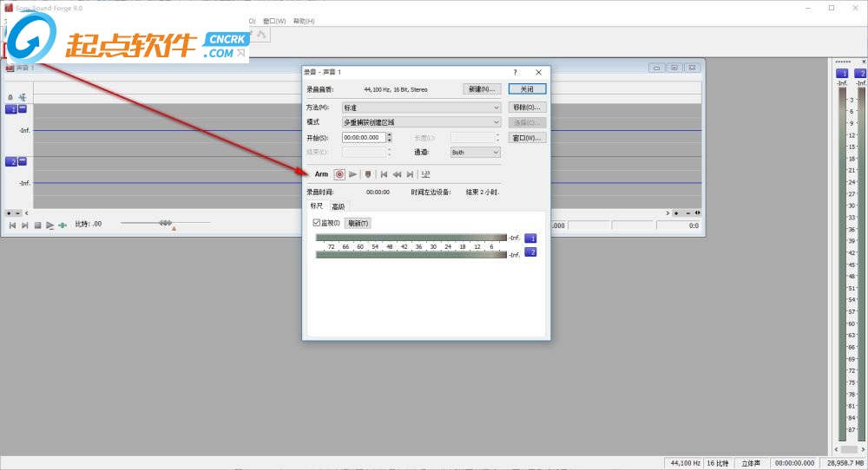Image resolution: width=868 pixels, height=470 pixels.
Task: Click the Play button in the record dialog
Action: [x=352, y=174]
